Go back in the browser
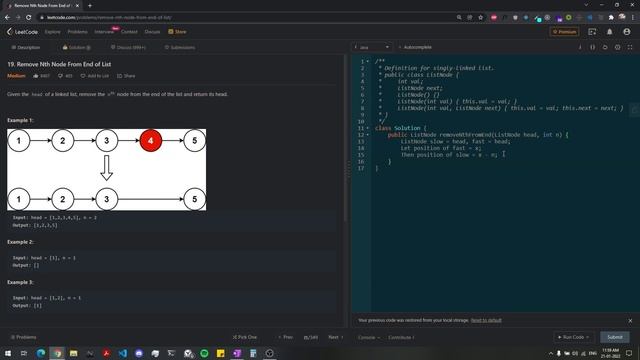This screenshot has width=640, height=360. click(x=7, y=18)
